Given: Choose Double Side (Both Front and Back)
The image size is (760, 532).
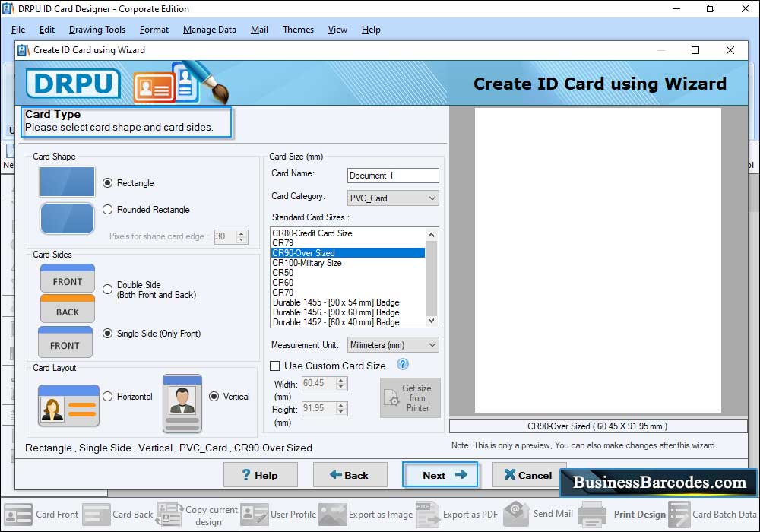Looking at the screenshot, I should pyautogui.click(x=108, y=290).
